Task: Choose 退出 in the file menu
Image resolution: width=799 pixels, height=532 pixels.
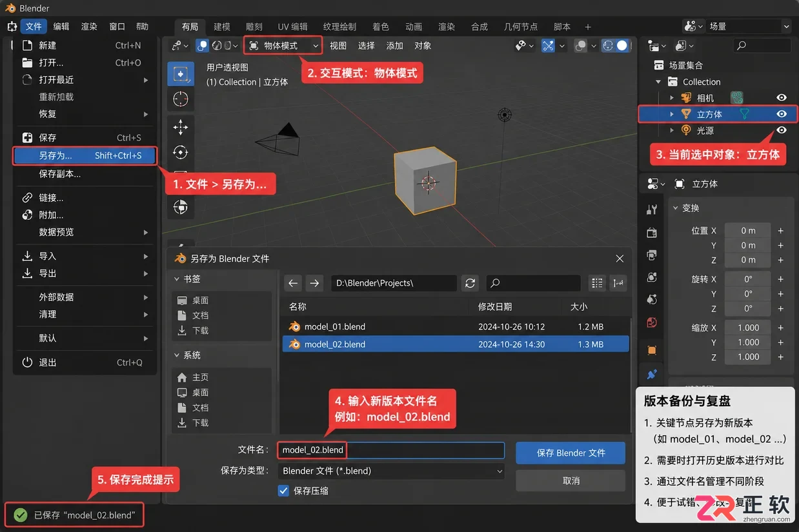Action: (85, 362)
